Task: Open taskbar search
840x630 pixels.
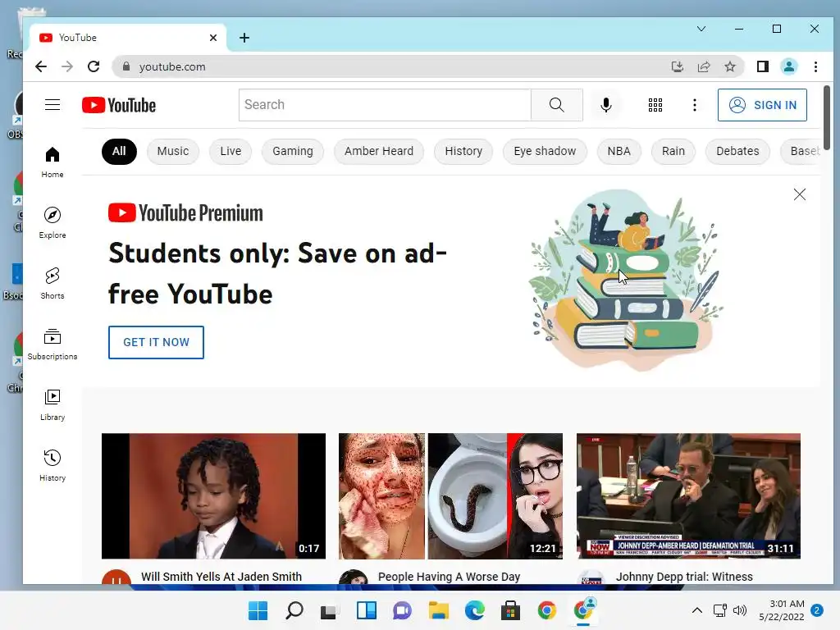Action: (x=294, y=610)
